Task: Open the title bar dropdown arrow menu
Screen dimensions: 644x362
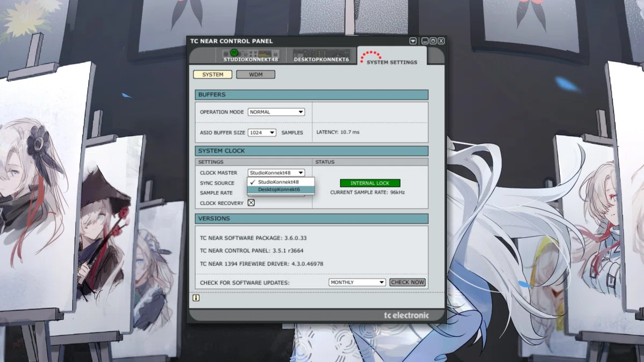Action: click(x=413, y=41)
